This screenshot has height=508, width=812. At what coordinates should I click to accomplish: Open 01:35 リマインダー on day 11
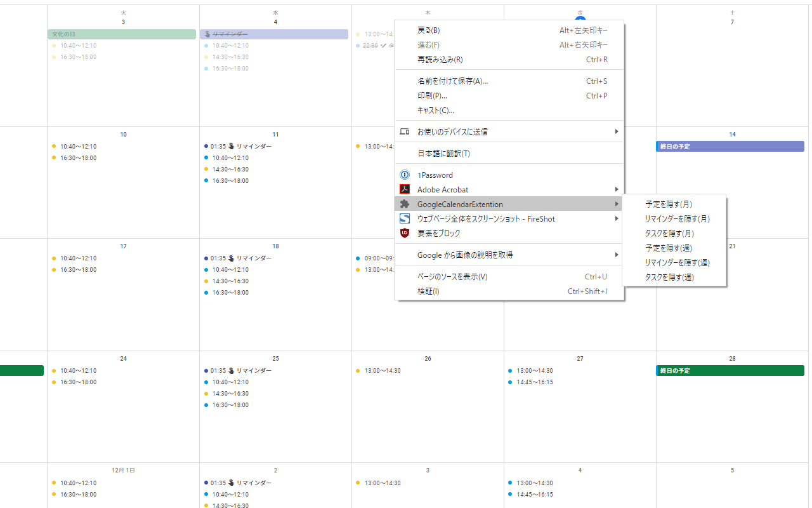[238, 146]
